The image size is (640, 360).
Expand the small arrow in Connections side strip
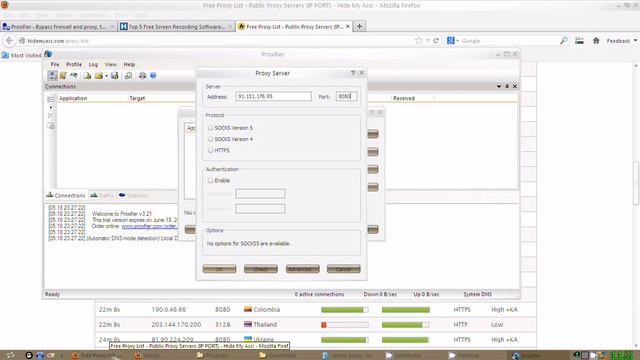click(x=51, y=107)
